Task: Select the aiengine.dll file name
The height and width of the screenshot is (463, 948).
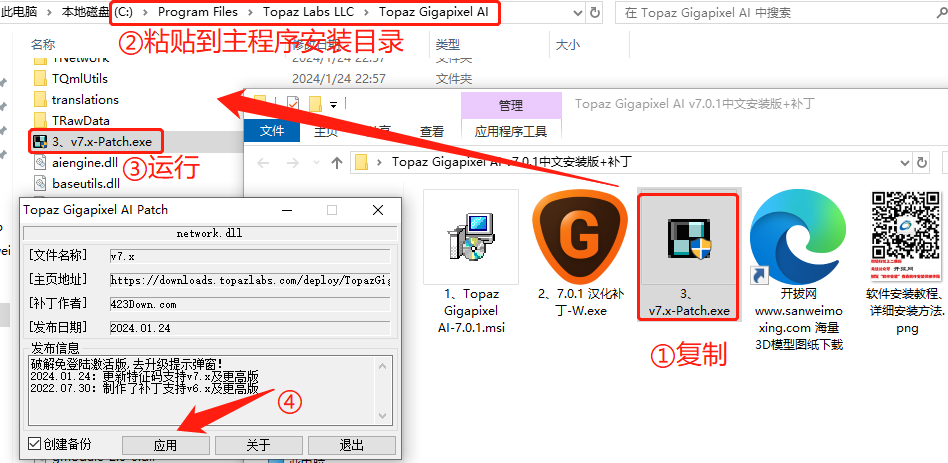Action: pos(85,162)
